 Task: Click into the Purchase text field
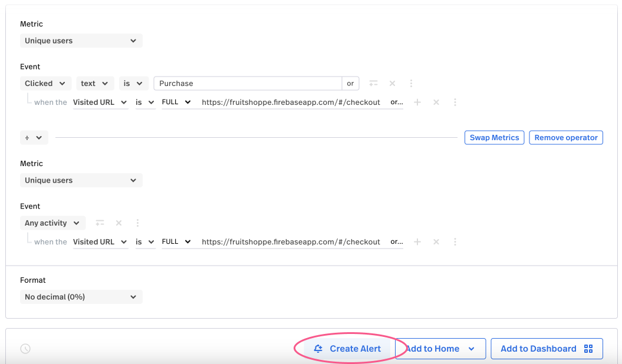click(x=248, y=83)
